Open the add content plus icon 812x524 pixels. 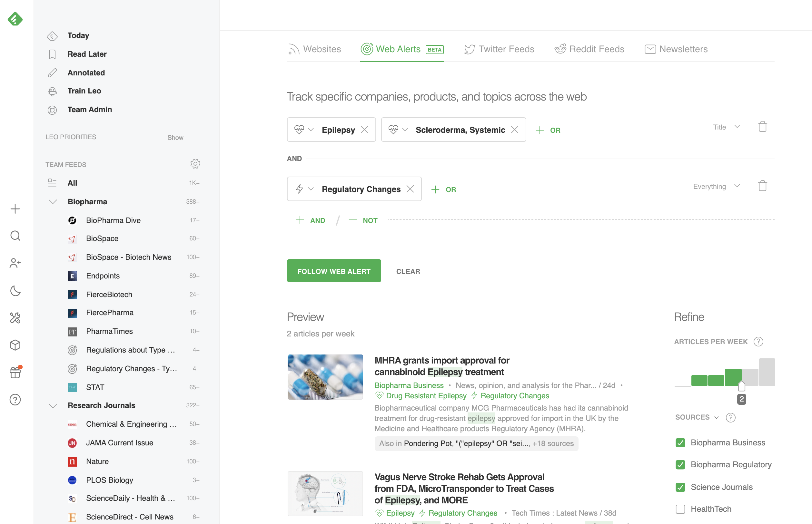[x=15, y=209]
